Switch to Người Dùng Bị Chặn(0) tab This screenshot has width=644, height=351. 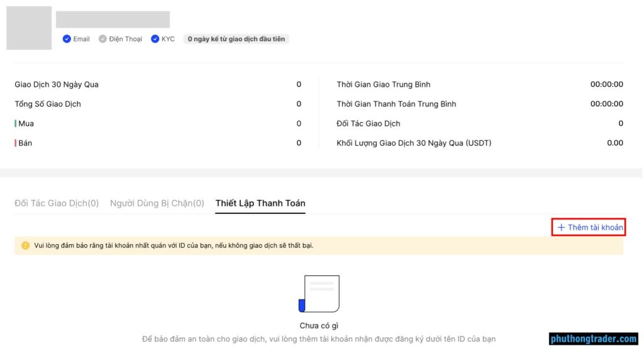157,203
